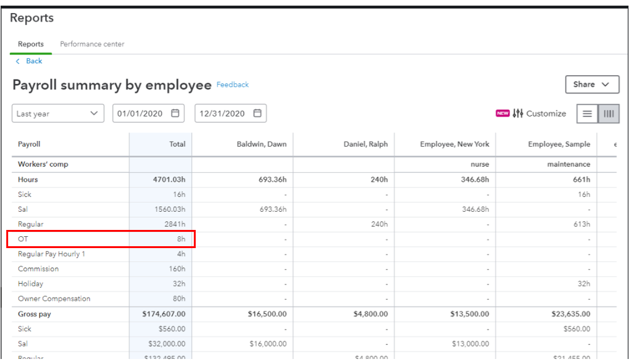Open the Share dropdown menu
The image size is (631, 364).
[591, 84]
